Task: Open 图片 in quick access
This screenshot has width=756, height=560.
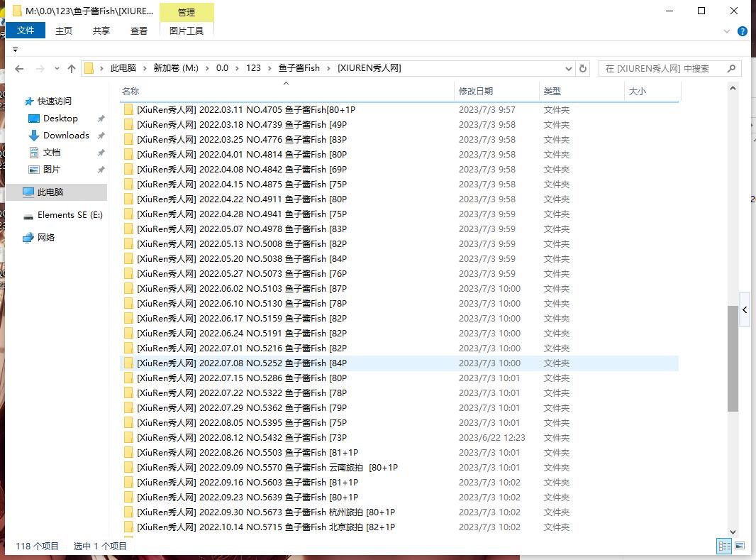Action: click(52, 170)
